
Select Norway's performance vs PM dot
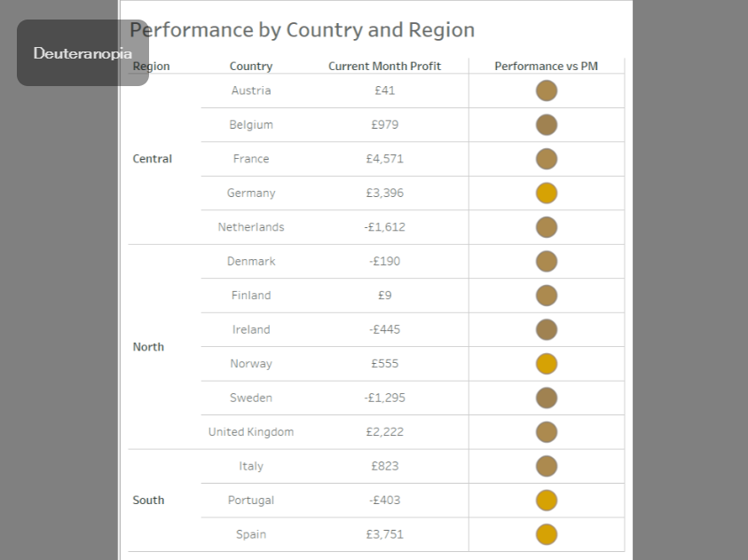coord(547,364)
